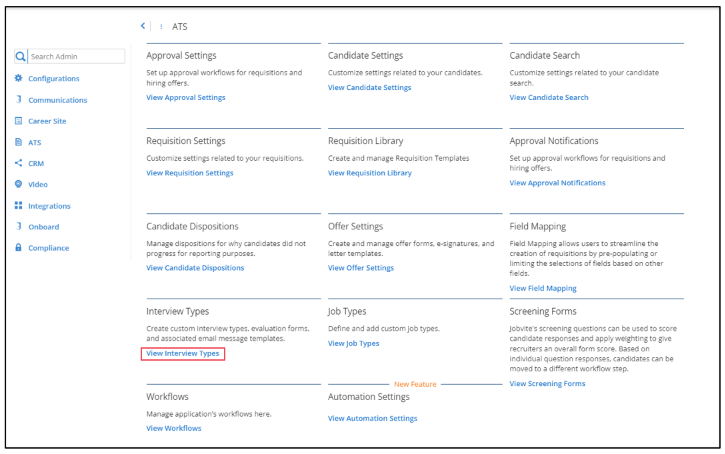
Task: Collapse sidebar using the back chevron
Action: [x=143, y=26]
